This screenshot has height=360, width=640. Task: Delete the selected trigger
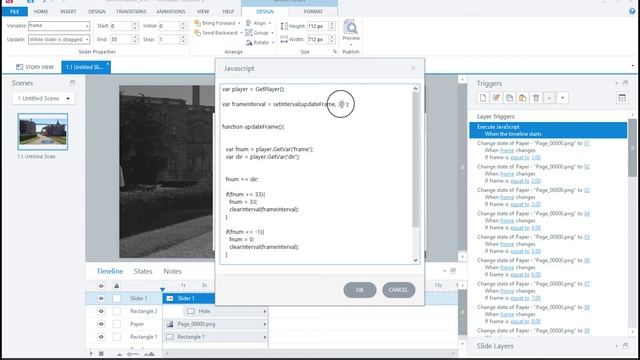coord(536,98)
